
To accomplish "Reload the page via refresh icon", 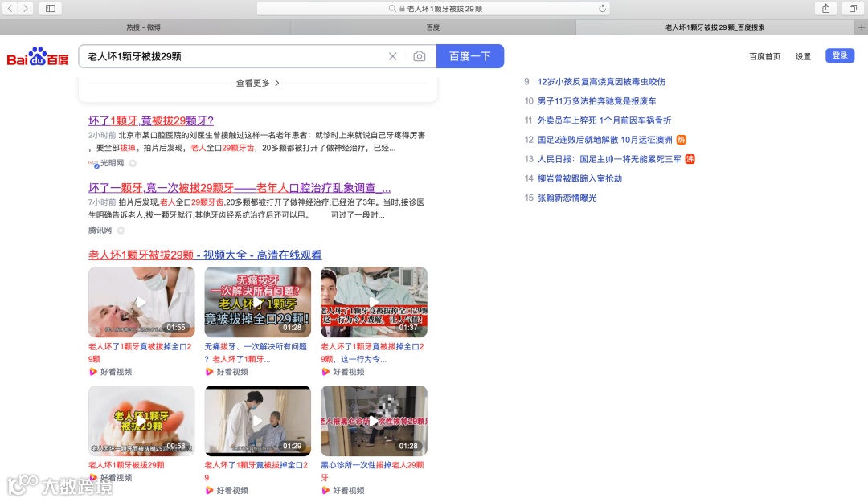I will tap(602, 8).
